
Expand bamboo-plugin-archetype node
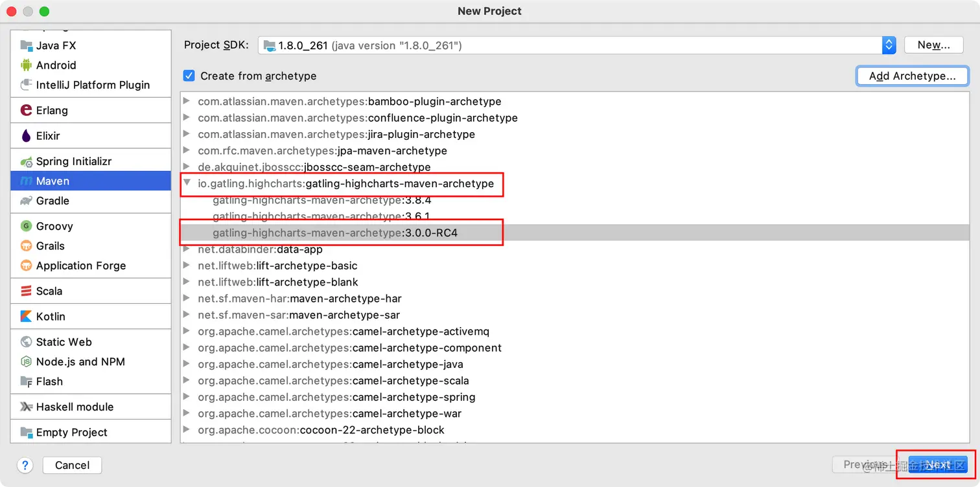(187, 101)
